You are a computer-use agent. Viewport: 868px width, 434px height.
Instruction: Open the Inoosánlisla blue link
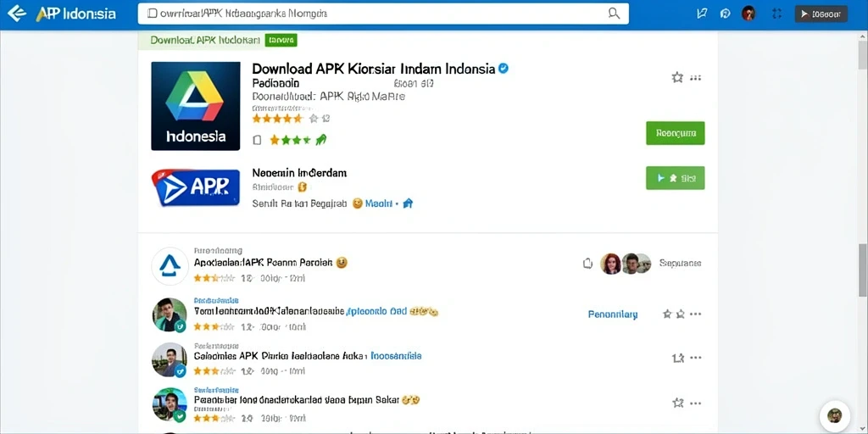click(x=396, y=356)
